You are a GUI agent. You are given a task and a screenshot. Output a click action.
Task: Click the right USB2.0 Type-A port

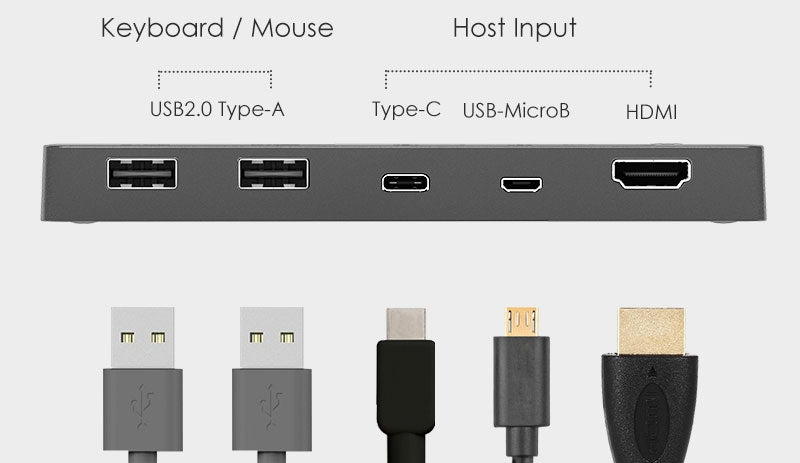[x=273, y=174]
